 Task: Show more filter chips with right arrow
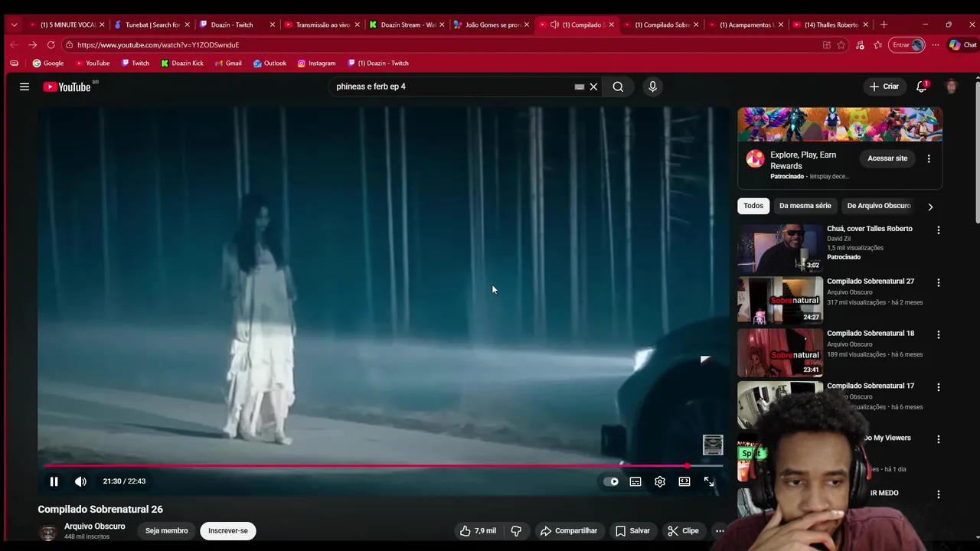point(930,207)
